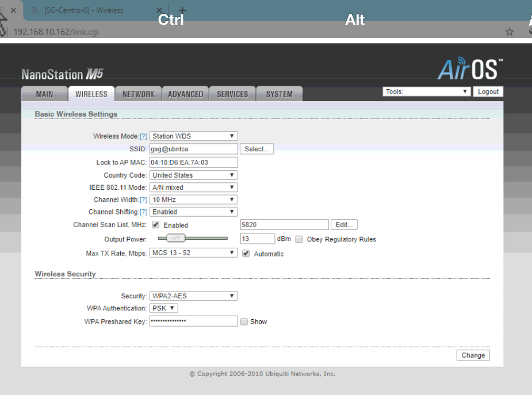Click the Logout button
Screen dimensions: 532x395
[x=488, y=91]
